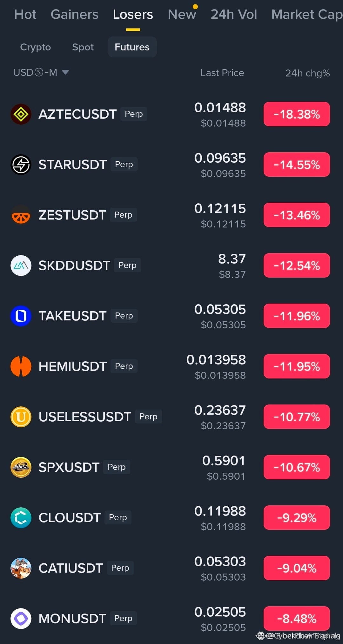This screenshot has width=343, height=644.
Task: Tap the MONUSDT purple icon
Action: (x=21, y=619)
